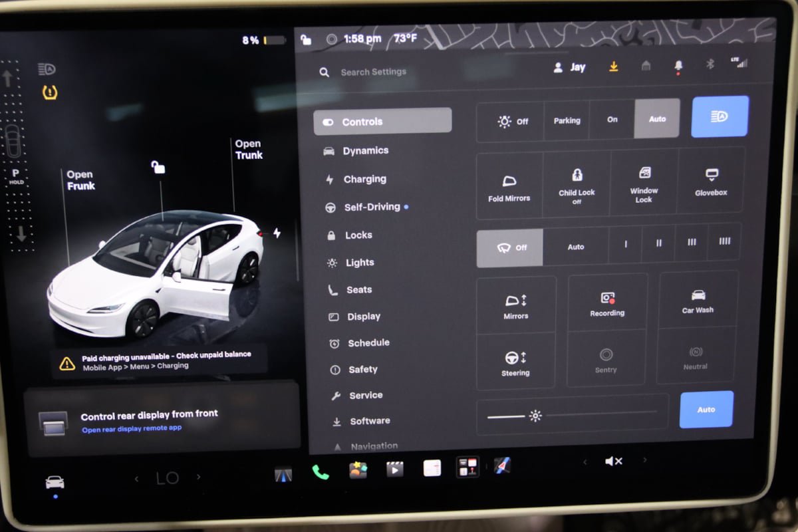Click Open rear display remote app link
Viewport: 798px width, 532px height.
click(132, 429)
